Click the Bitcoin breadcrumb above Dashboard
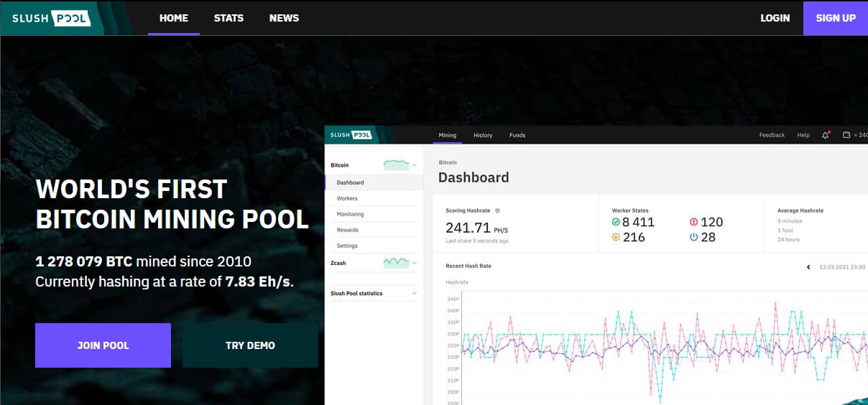The height and width of the screenshot is (405, 868). [448, 163]
